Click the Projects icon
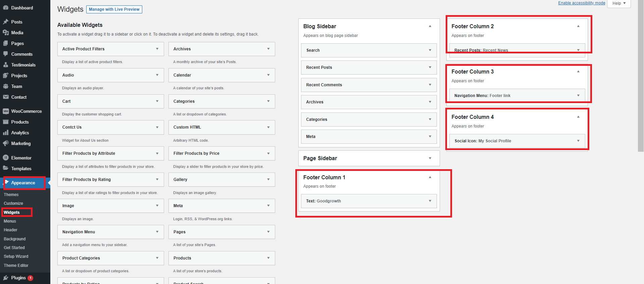644x284 pixels. (6, 76)
